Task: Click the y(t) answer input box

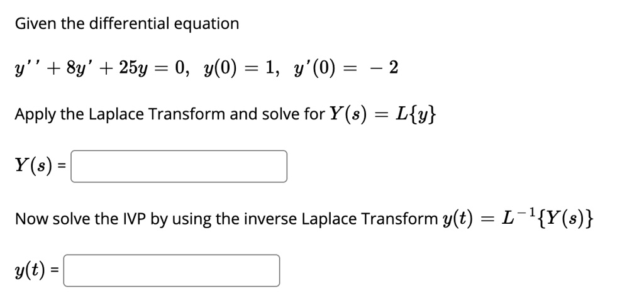Action: (172, 270)
